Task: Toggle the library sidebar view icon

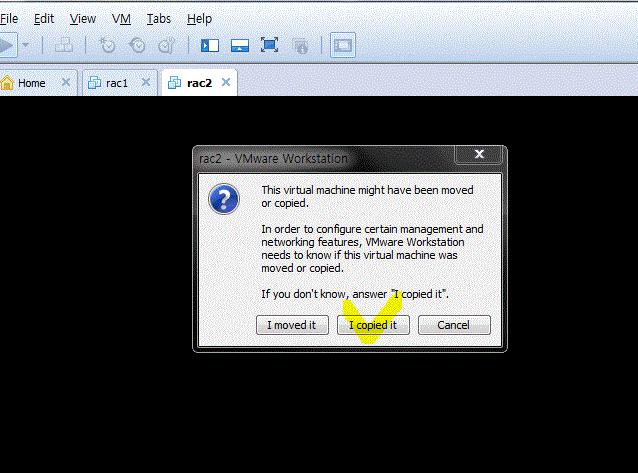Action: coord(210,45)
